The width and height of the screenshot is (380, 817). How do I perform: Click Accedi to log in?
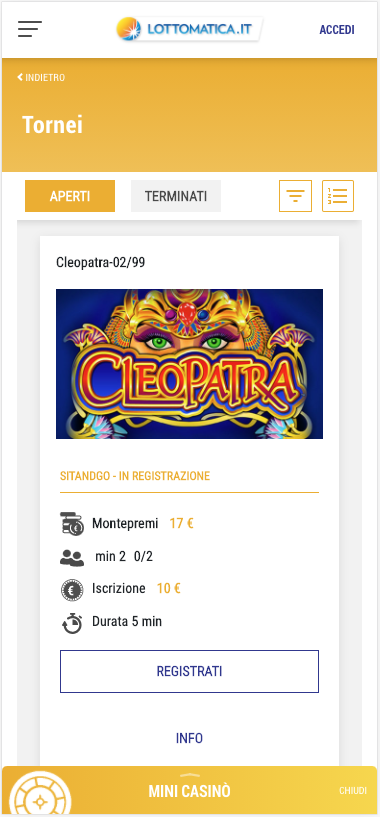point(337,30)
